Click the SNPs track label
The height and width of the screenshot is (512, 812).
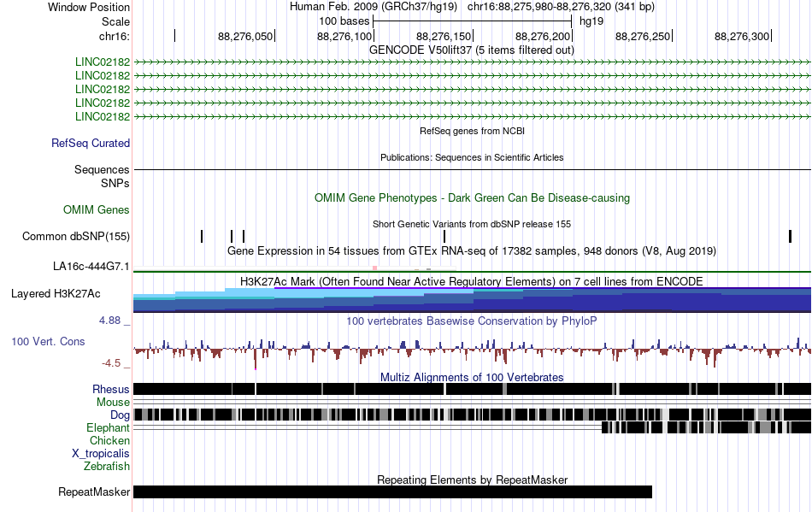[115, 183]
